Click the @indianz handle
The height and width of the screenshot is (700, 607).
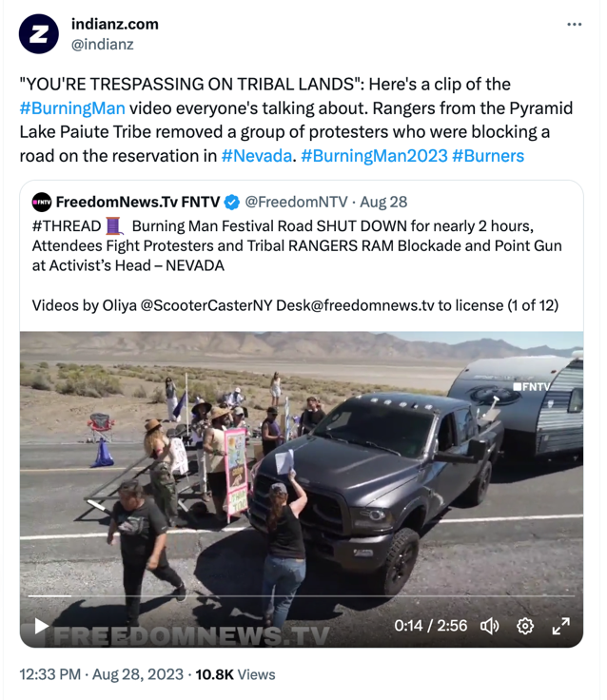click(103, 44)
